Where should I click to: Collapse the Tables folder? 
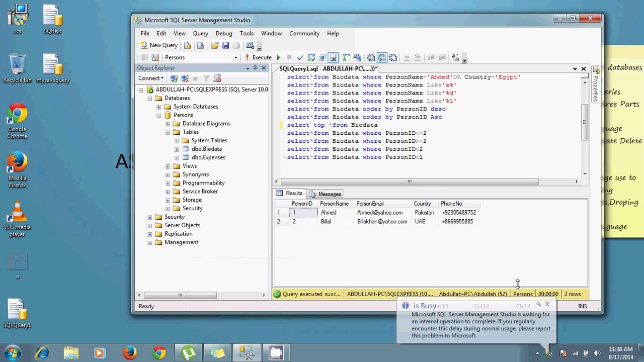click(x=168, y=133)
